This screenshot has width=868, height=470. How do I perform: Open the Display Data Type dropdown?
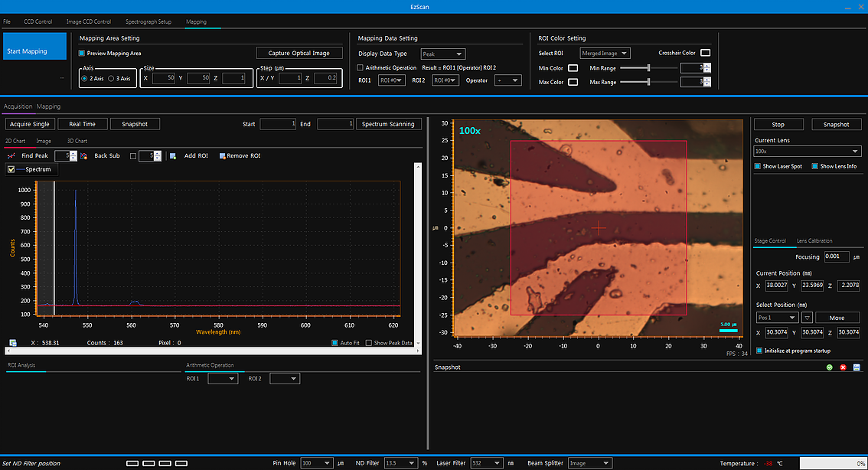click(443, 54)
